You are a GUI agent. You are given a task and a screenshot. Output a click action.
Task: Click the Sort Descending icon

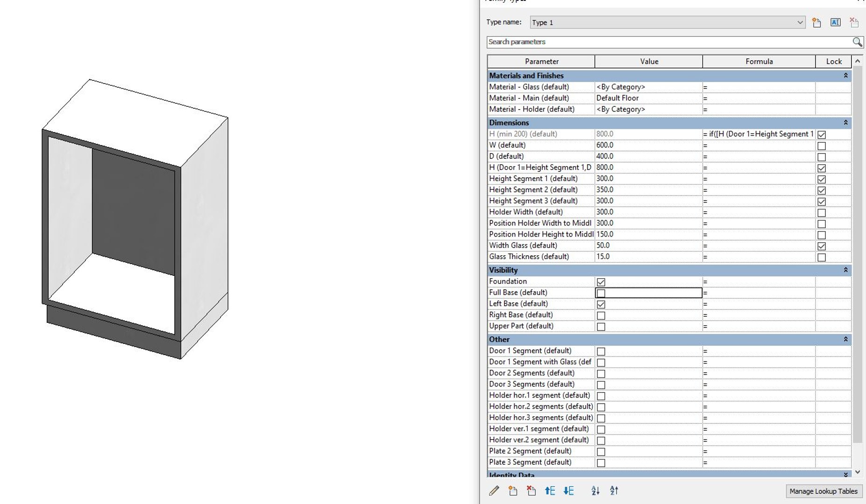pyautogui.click(x=614, y=490)
